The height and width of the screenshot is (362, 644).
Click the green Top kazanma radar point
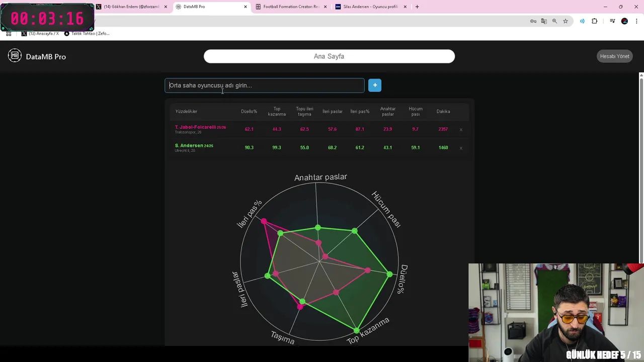[356, 330]
